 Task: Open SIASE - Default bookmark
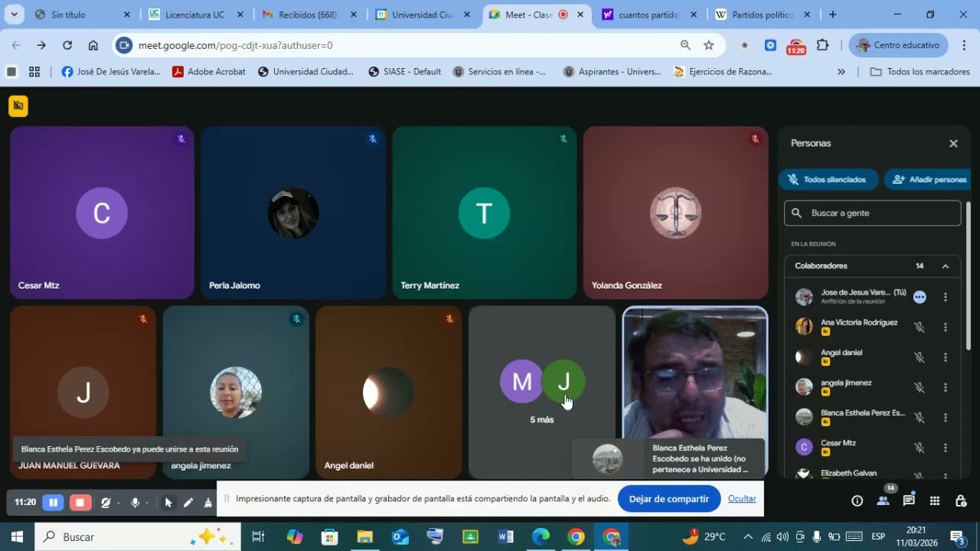[404, 72]
